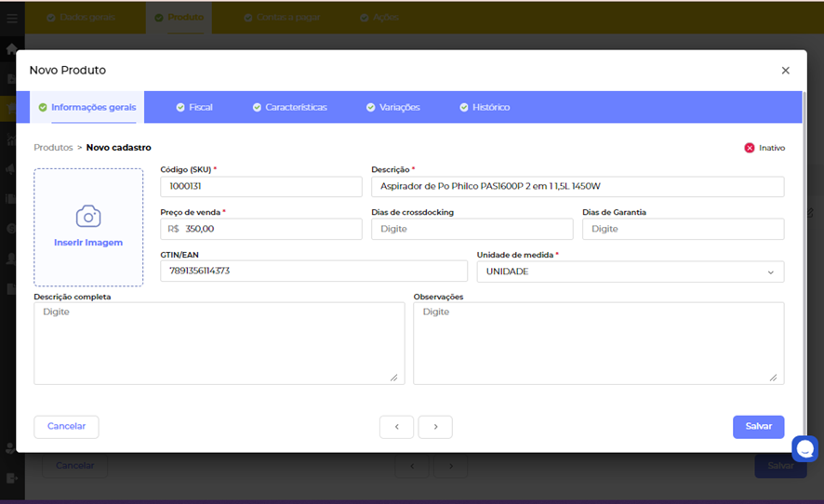Viewport: 824px width, 504px height.
Task: Go to next step with right arrow
Action: coord(435,427)
